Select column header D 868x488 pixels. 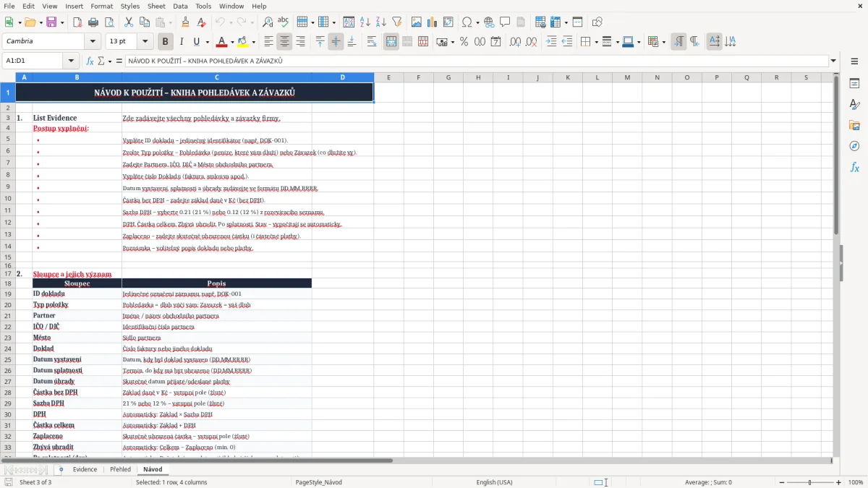[343, 77]
